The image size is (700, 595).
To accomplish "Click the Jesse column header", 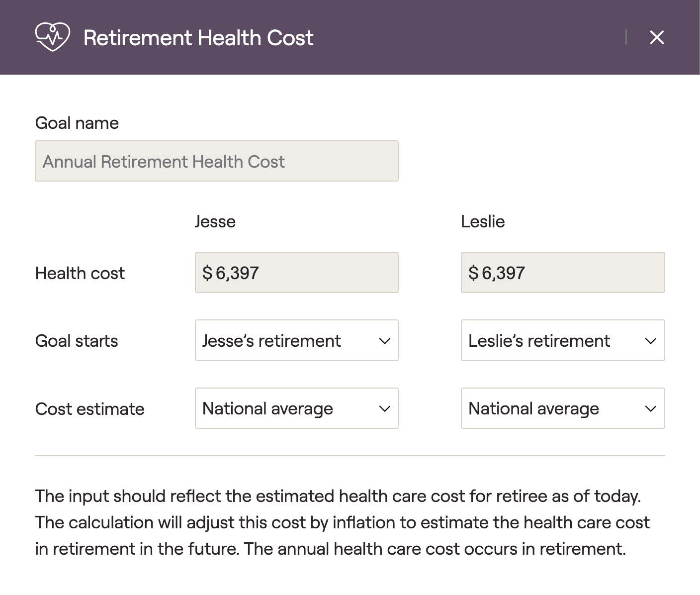I will point(215,221).
